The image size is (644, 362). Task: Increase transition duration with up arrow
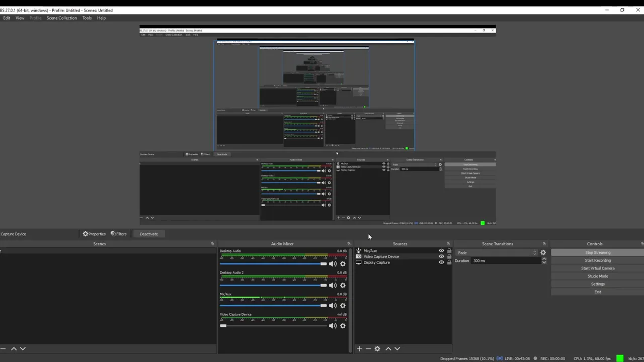click(x=544, y=259)
